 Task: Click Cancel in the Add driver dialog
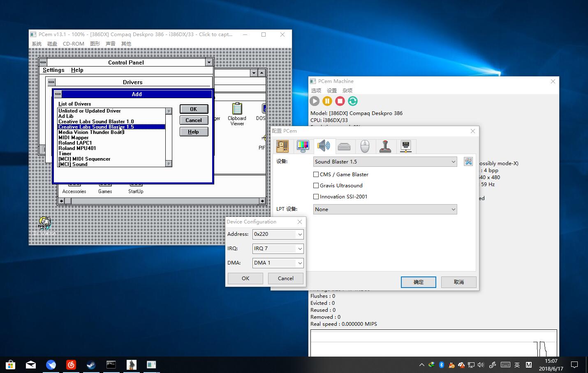(194, 120)
